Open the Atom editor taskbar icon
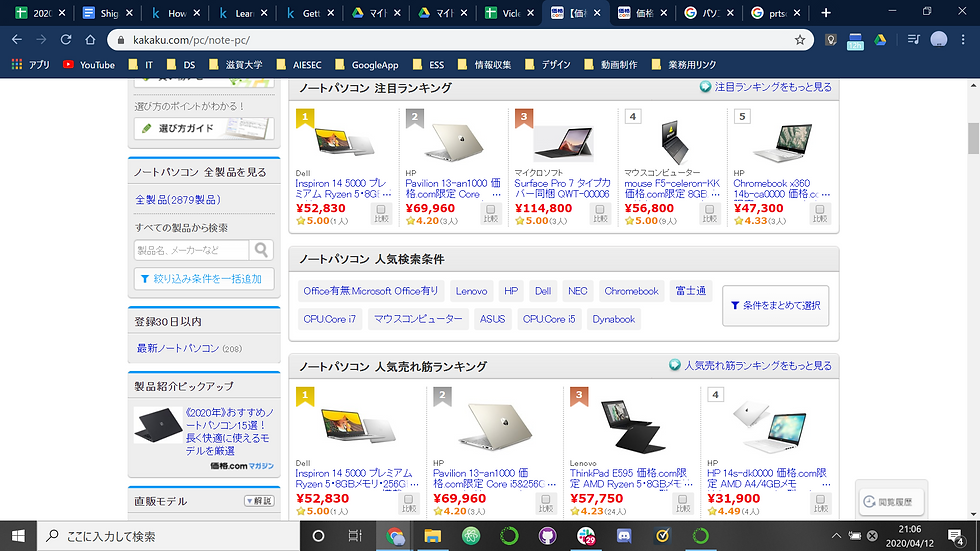Viewport: 980px width, 551px height. pos(471,536)
